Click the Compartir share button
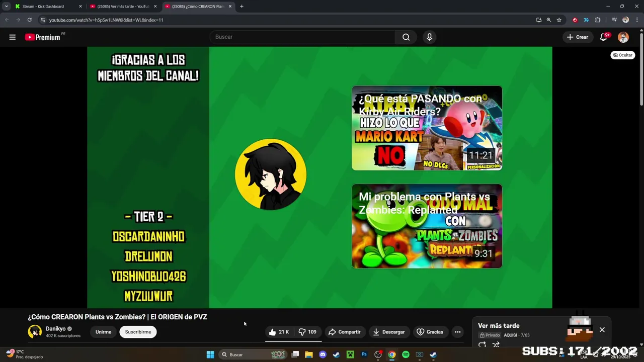Screen dimensions: 644x362 tap(344, 332)
